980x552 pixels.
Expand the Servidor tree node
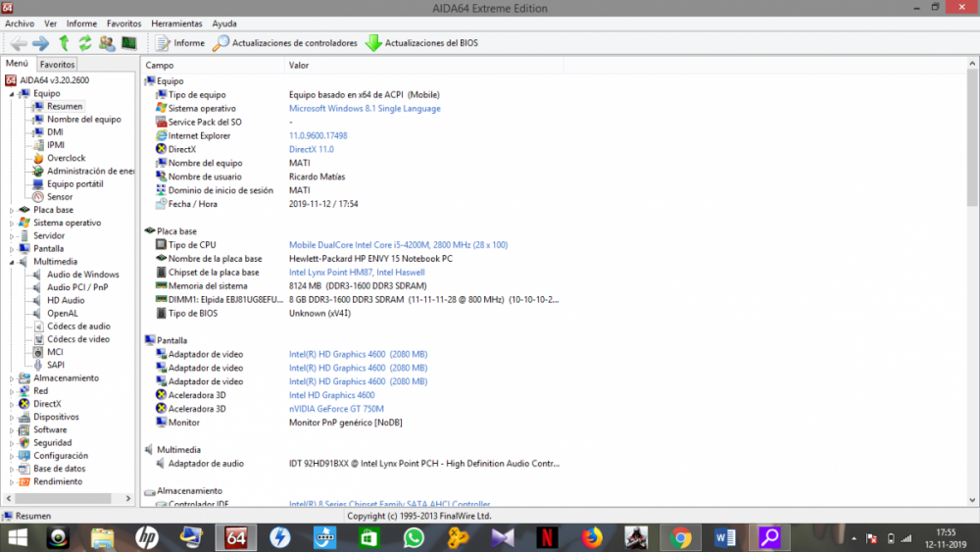click(x=11, y=236)
